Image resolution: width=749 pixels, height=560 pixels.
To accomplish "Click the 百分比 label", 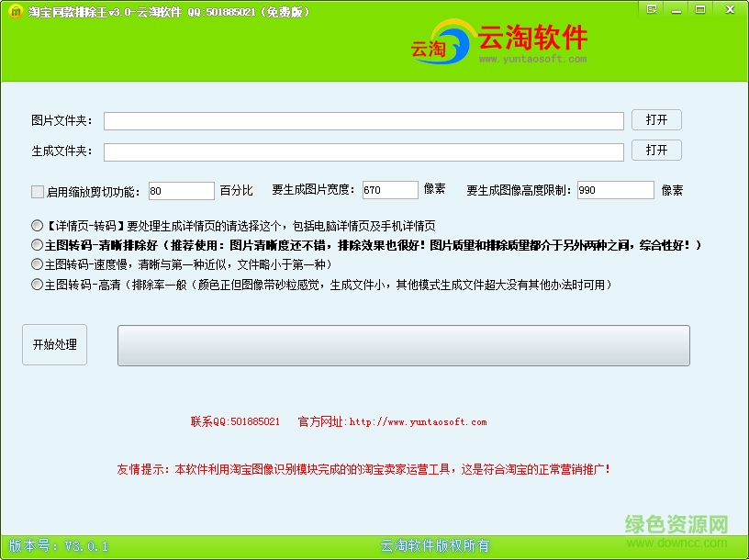I will pos(236,190).
